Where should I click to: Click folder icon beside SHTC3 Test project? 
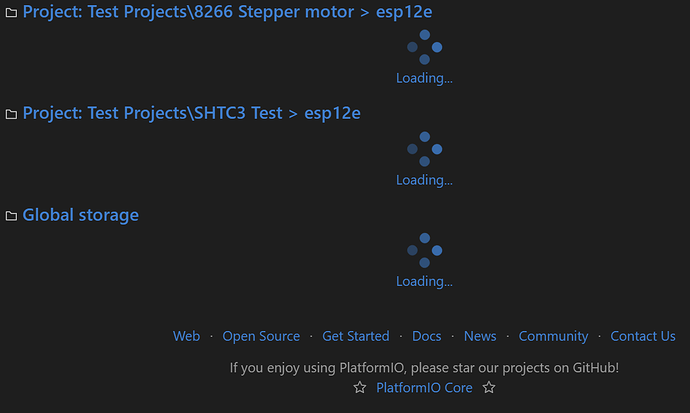coord(11,114)
